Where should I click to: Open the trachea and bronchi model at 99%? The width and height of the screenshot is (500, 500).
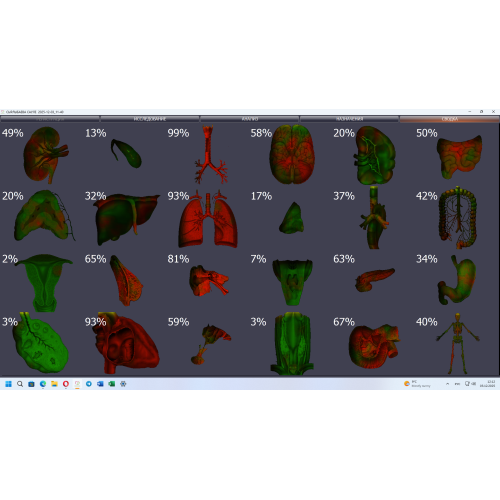[x=210, y=154]
